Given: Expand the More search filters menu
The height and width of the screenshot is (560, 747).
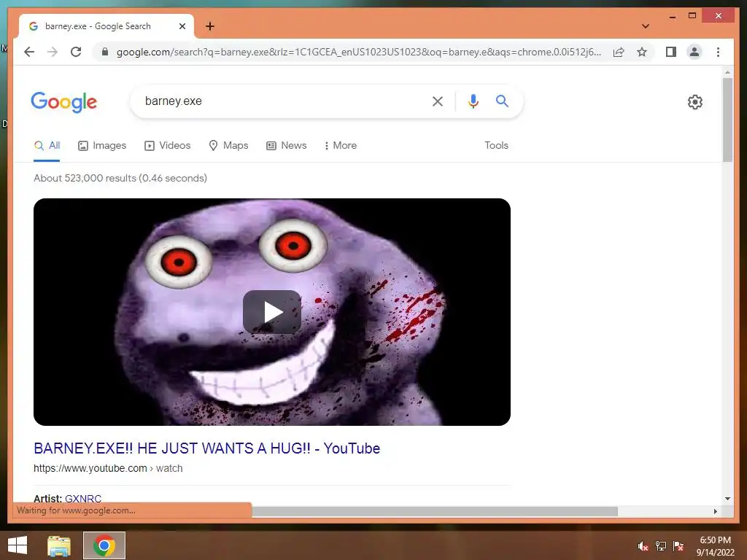Looking at the screenshot, I should [340, 145].
